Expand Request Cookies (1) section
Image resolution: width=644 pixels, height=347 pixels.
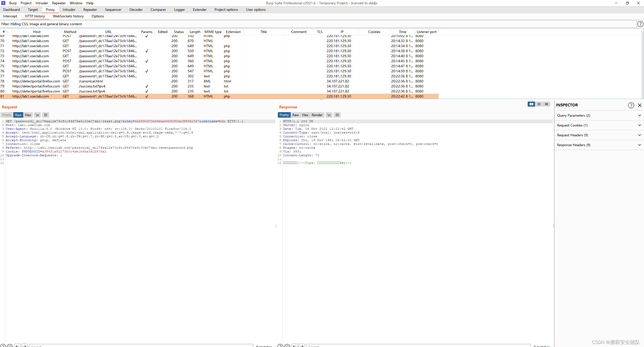tap(599, 125)
